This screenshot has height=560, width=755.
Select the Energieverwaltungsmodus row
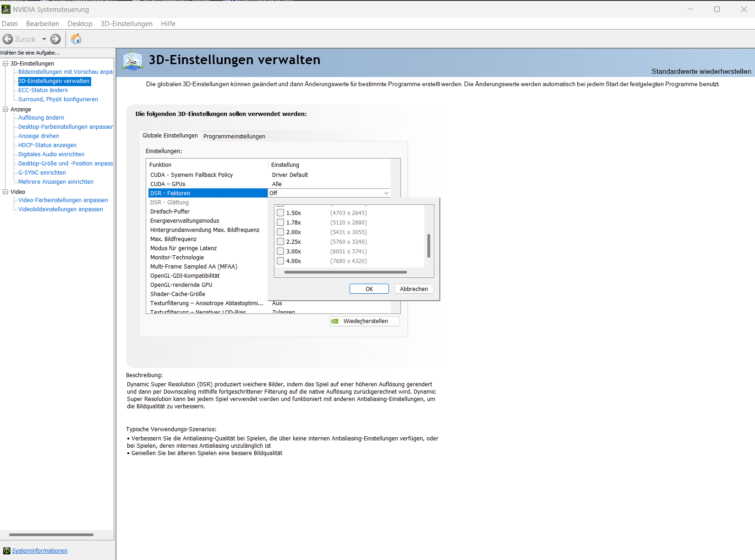click(208, 220)
